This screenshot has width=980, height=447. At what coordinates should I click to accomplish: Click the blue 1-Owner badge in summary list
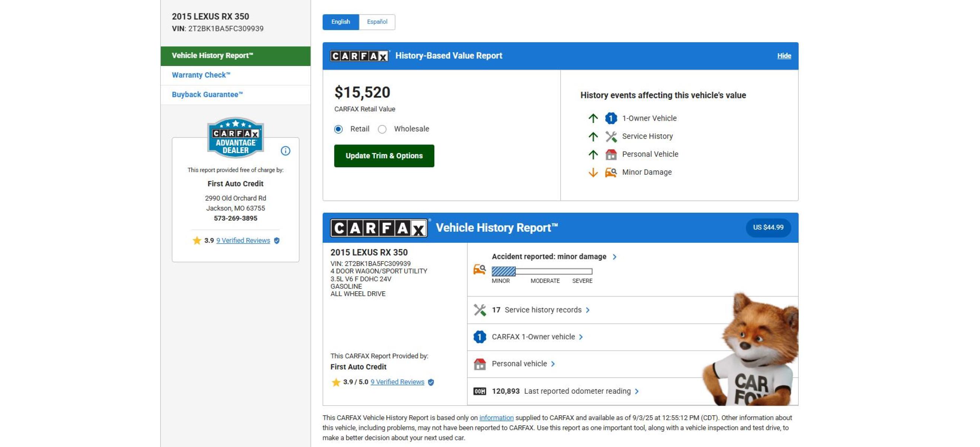click(479, 337)
